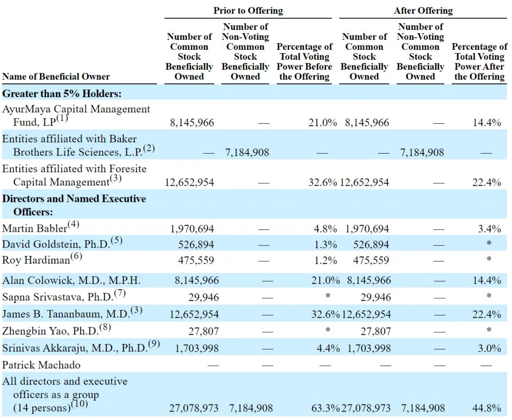Select the name 'Patrick Machado'

(x=41, y=365)
